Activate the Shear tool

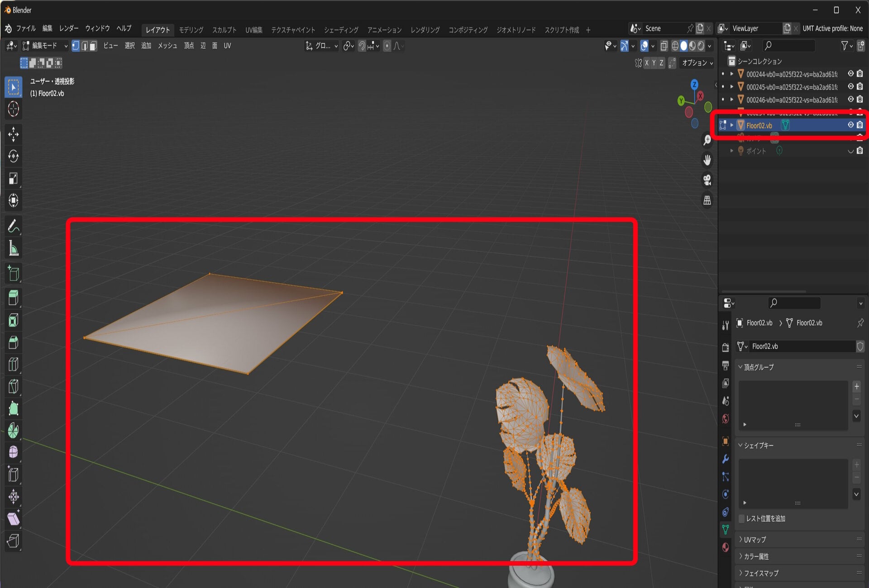[x=13, y=519]
